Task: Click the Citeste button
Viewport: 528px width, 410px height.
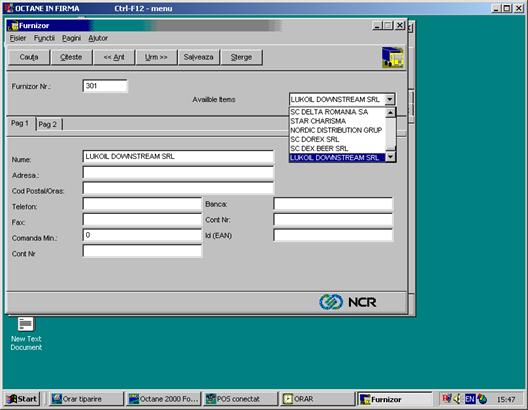Action: coord(71,57)
